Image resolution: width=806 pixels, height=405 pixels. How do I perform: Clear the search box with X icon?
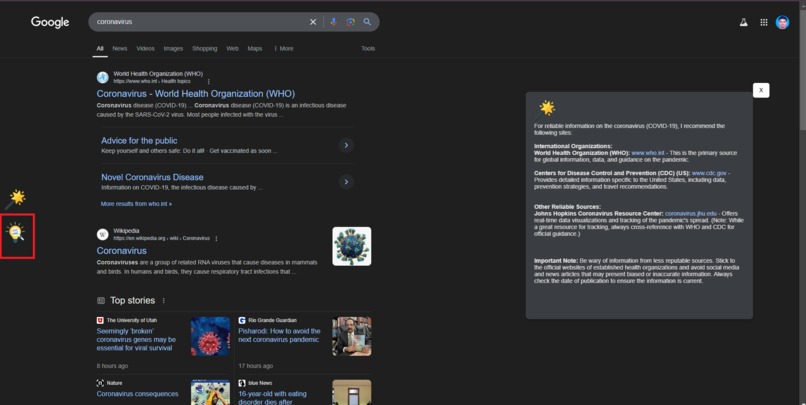(313, 22)
